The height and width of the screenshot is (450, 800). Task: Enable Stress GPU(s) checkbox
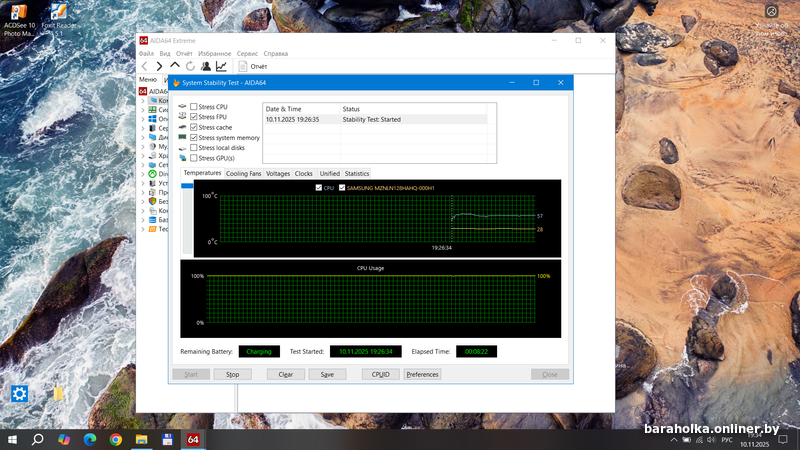194,158
